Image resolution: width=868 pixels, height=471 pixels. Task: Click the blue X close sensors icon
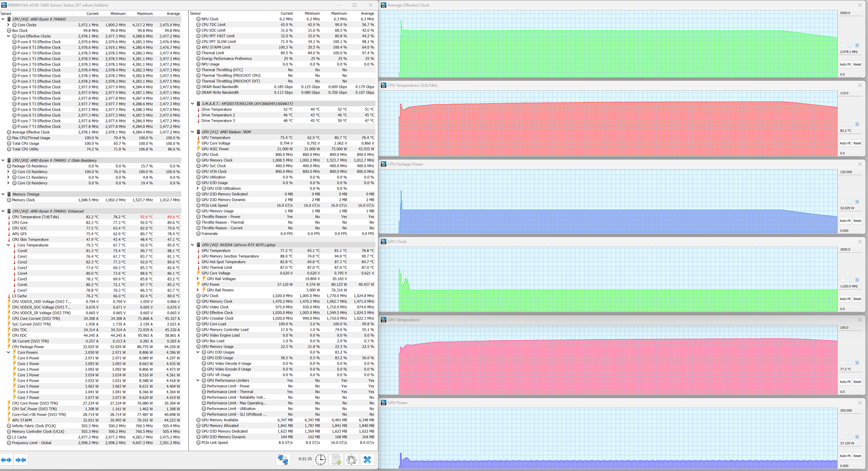(367, 459)
